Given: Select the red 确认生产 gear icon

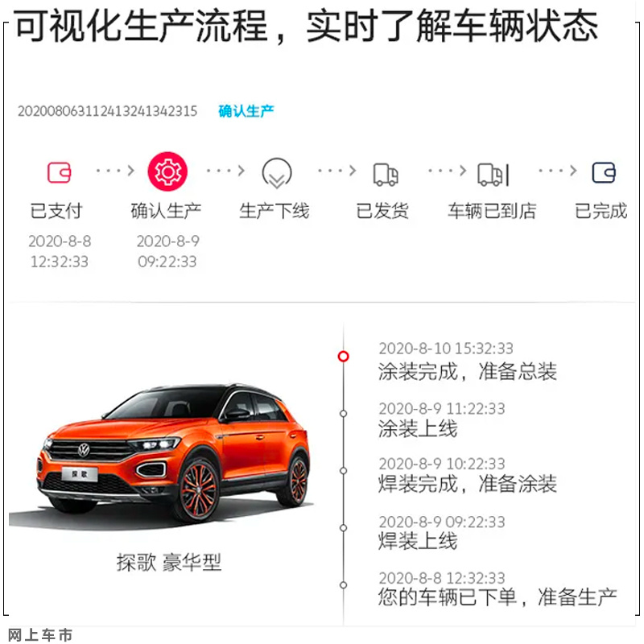Looking at the screenshot, I should [x=167, y=171].
